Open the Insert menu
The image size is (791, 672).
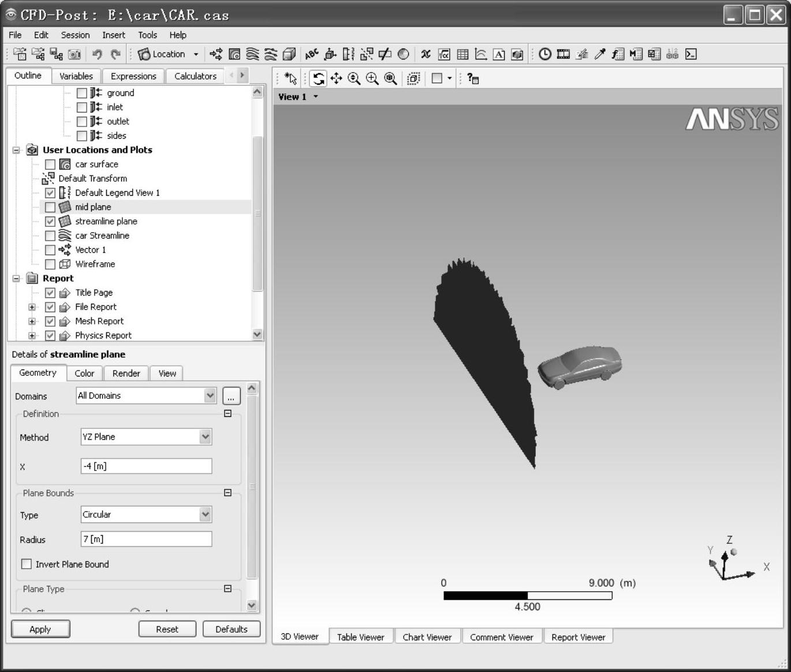[113, 35]
